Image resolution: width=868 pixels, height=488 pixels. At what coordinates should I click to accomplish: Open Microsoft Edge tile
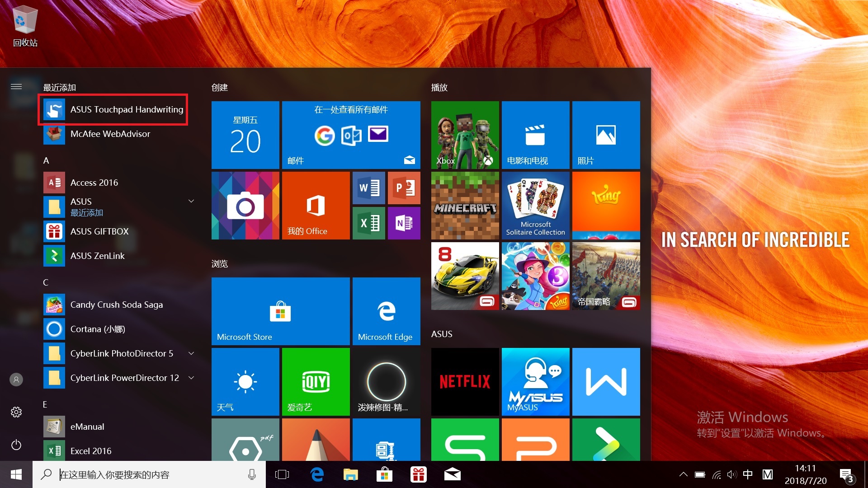(x=387, y=311)
